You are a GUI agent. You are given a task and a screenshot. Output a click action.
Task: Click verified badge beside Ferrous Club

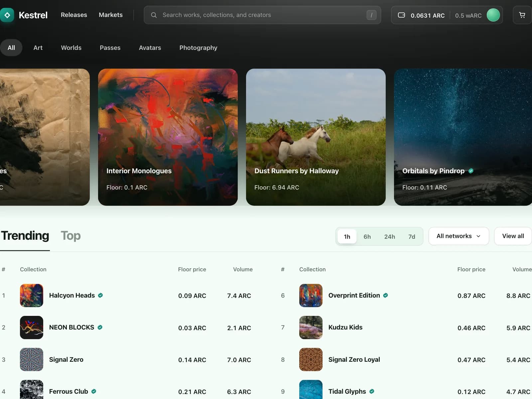pyautogui.click(x=94, y=391)
